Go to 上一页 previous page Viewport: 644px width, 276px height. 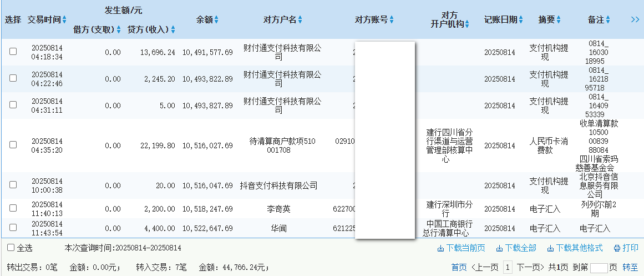(x=485, y=267)
